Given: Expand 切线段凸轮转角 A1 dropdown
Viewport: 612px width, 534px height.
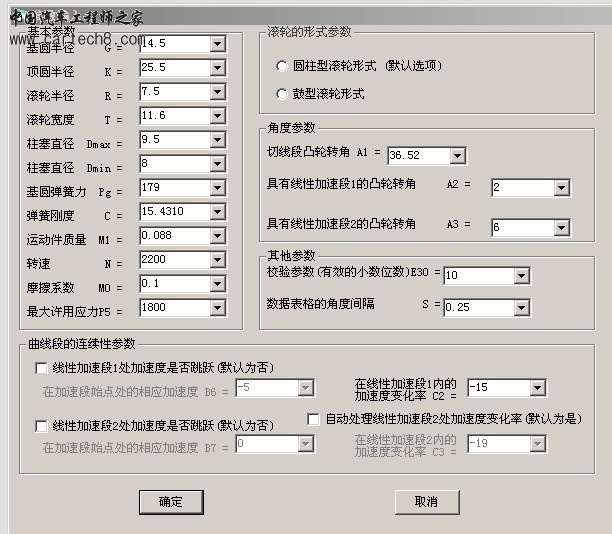Looking at the screenshot, I should pyautogui.click(x=457, y=156).
